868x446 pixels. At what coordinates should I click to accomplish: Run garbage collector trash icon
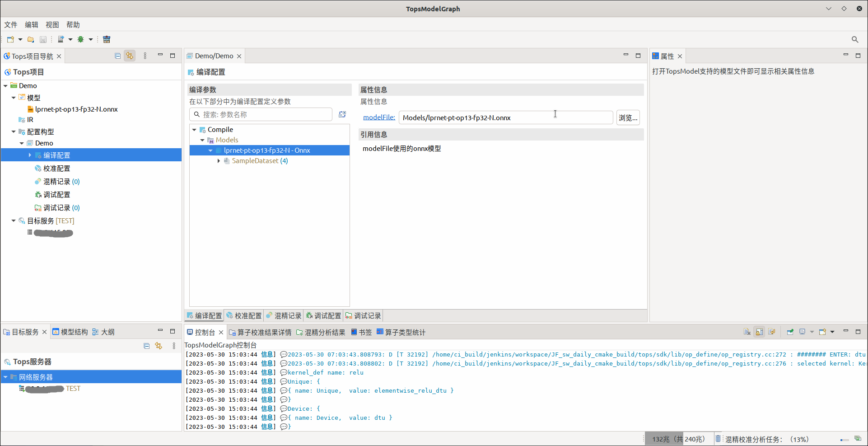[x=718, y=439]
